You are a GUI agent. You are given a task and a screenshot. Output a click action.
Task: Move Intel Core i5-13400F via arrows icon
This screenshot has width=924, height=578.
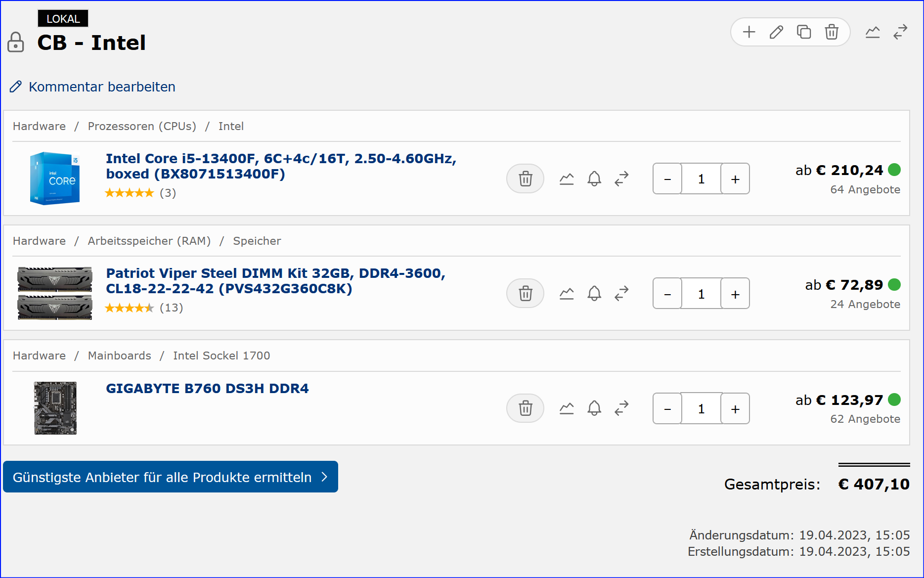click(x=621, y=178)
